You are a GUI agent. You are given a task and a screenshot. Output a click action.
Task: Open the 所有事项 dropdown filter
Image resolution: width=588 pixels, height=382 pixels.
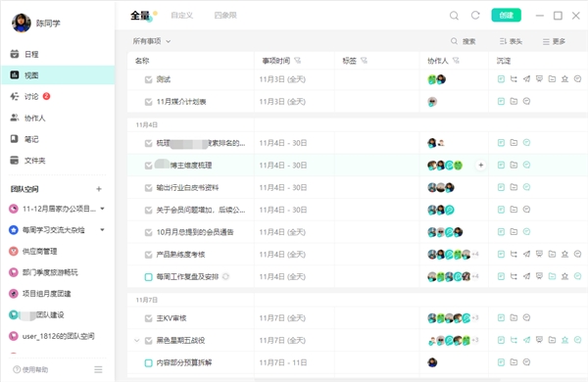[x=152, y=41]
